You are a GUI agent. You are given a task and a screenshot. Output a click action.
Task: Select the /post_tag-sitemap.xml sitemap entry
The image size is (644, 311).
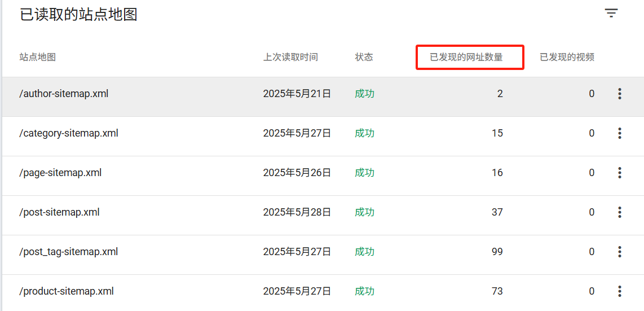point(69,252)
